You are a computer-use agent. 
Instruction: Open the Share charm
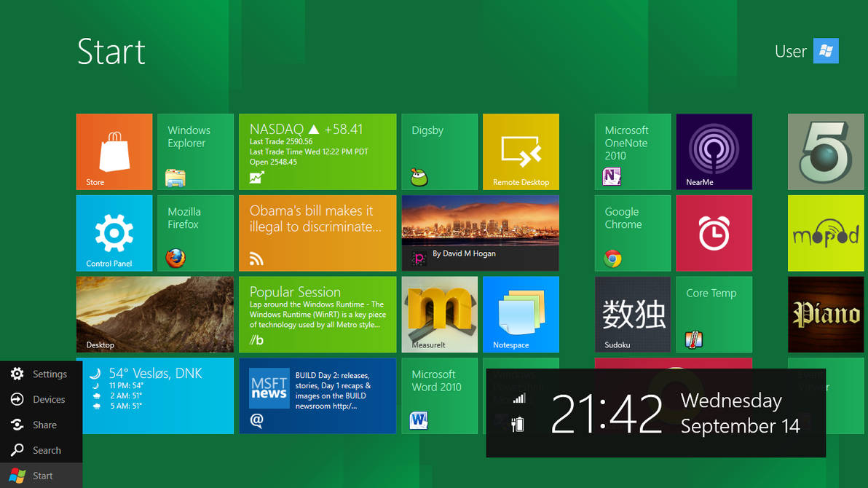click(x=41, y=425)
